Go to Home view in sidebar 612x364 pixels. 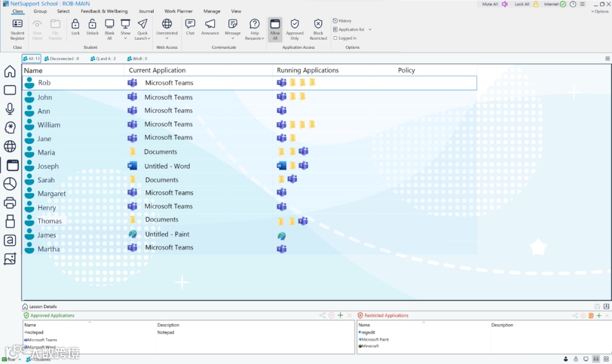[x=10, y=71]
